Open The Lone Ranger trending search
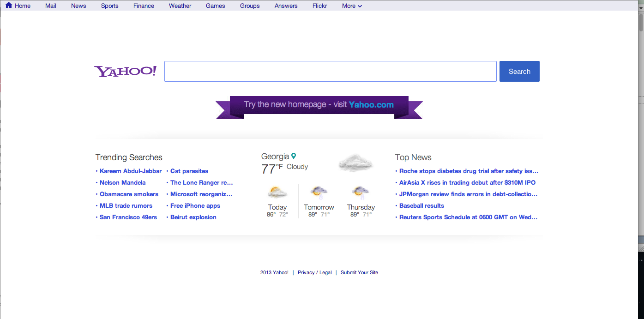The image size is (644, 319). click(202, 183)
